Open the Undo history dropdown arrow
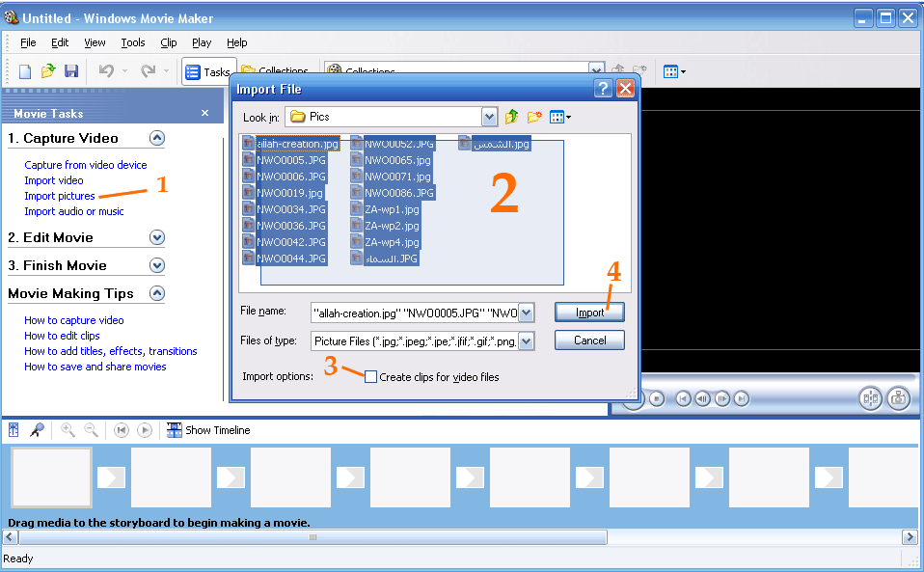The height and width of the screenshot is (572, 924). (x=124, y=71)
